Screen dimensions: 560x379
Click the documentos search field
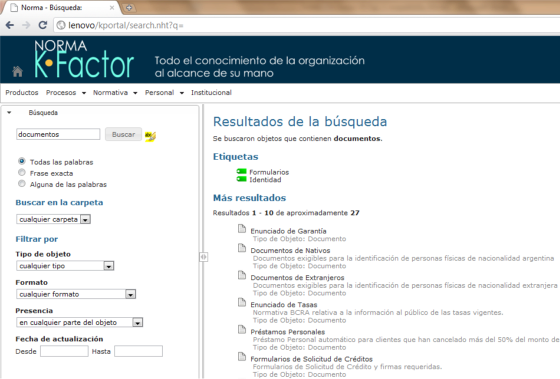tap(58, 134)
